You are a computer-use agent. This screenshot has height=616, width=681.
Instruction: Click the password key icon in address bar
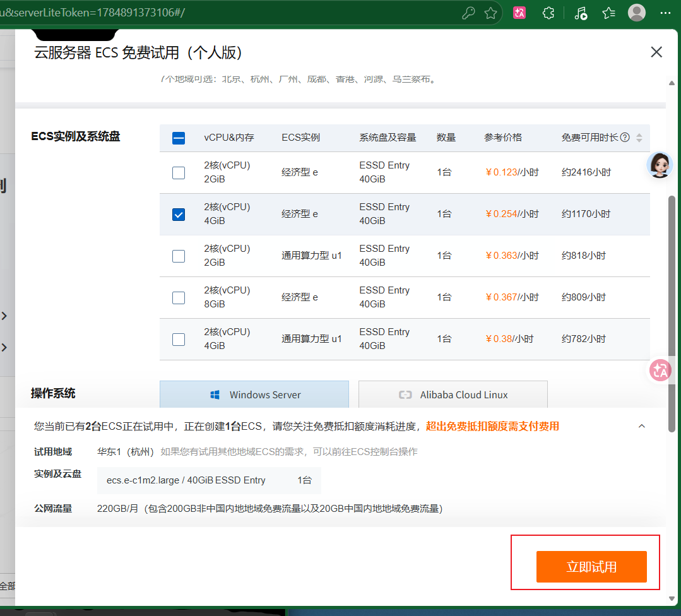pos(468,13)
